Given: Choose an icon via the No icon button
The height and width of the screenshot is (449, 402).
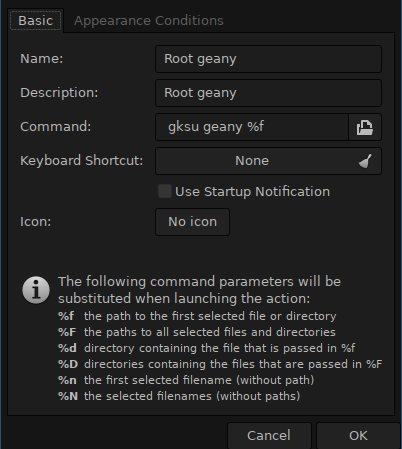Looking at the screenshot, I should tap(192, 222).
